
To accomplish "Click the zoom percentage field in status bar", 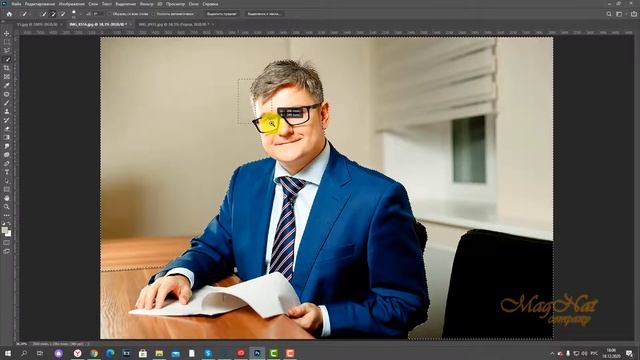I will (x=21, y=344).
